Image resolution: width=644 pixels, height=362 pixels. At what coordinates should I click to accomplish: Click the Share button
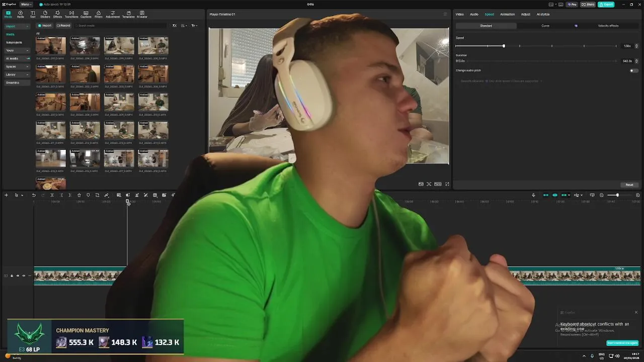pyautogui.click(x=588, y=5)
